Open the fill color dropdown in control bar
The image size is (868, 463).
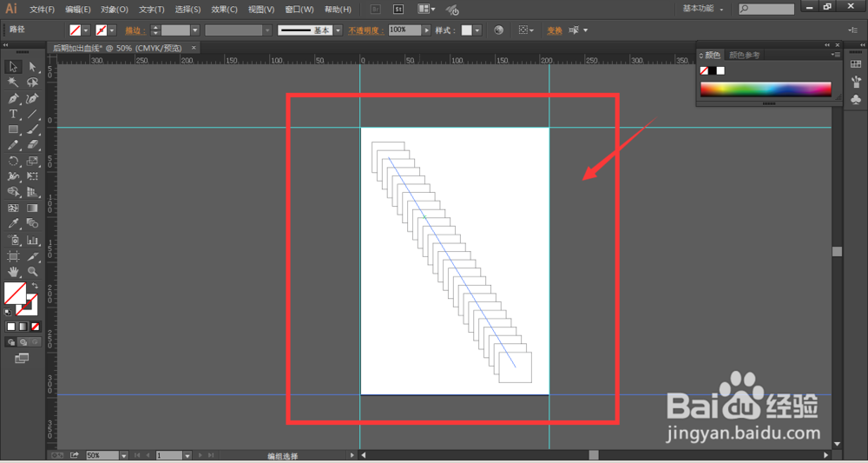(x=86, y=30)
